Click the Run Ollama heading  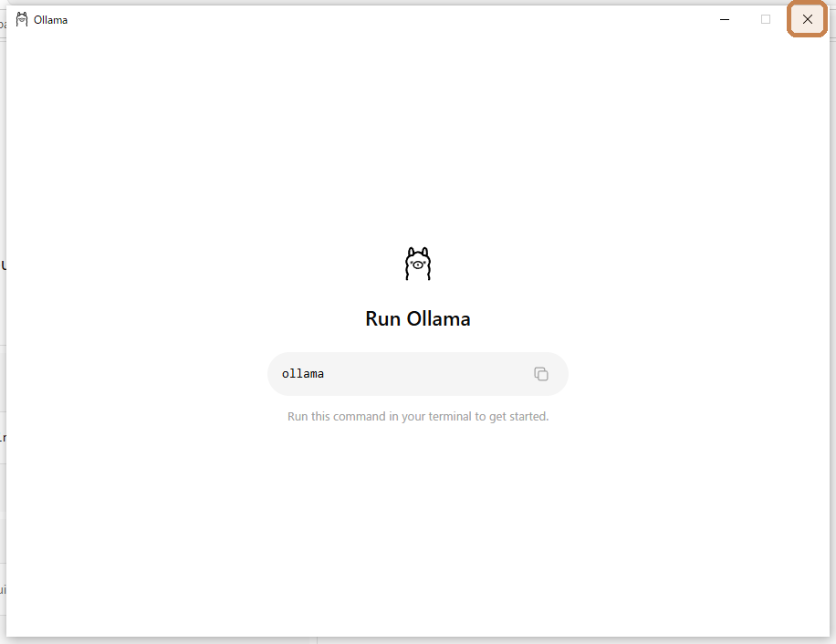[418, 318]
